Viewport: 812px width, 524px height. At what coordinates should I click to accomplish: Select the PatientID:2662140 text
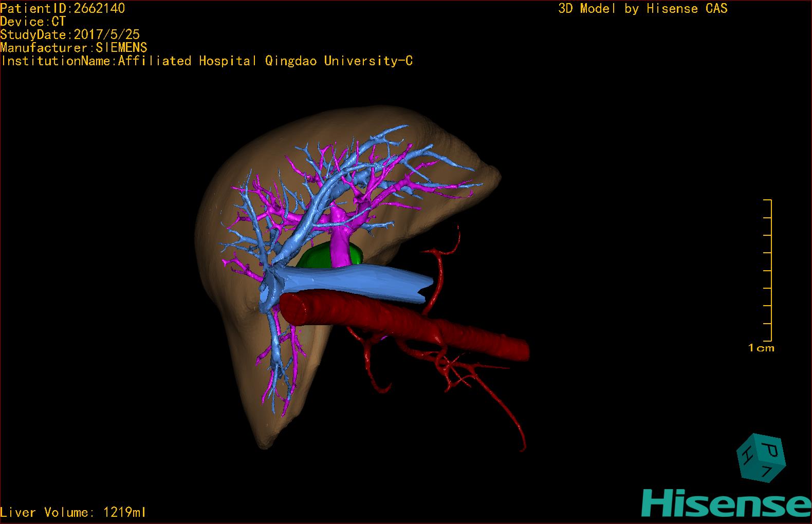point(63,8)
